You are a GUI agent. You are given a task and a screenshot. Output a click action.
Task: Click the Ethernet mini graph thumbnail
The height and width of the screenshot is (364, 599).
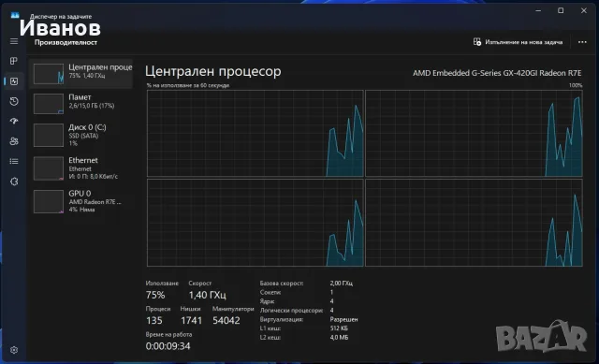(49, 168)
